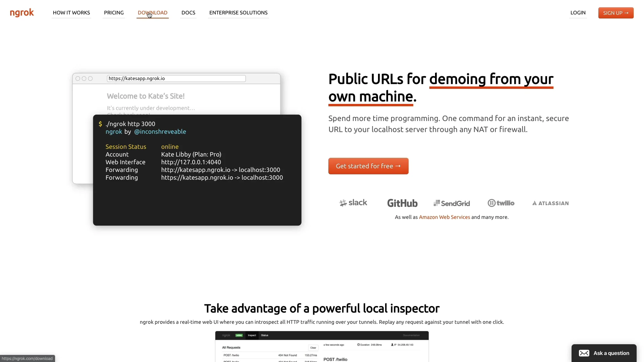This screenshot has width=644, height=362.
Task: Go to the Pricing page
Action: click(114, 13)
